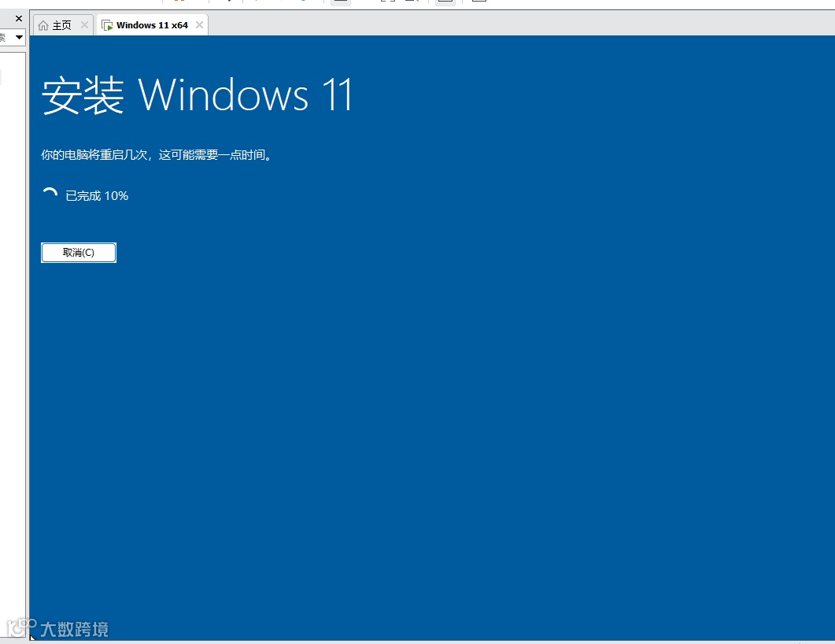Click the 你的电脑将重启几次 message text
Viewport: 835px width, 644px height.
tap(157, 155)
